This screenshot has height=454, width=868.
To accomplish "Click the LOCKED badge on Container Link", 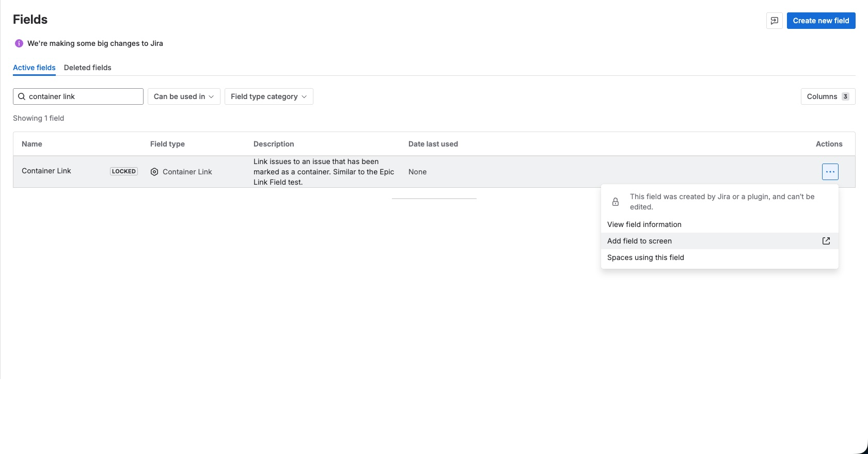I will point(124,171).
